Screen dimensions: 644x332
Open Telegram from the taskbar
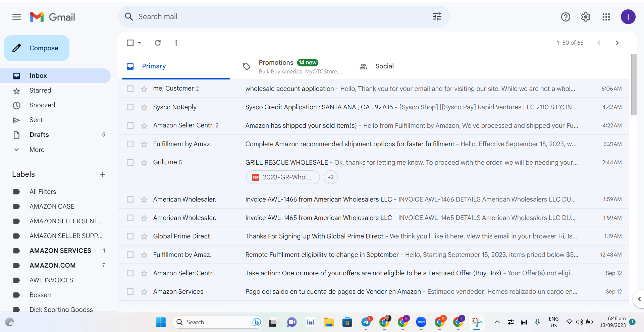coord(366,322)
